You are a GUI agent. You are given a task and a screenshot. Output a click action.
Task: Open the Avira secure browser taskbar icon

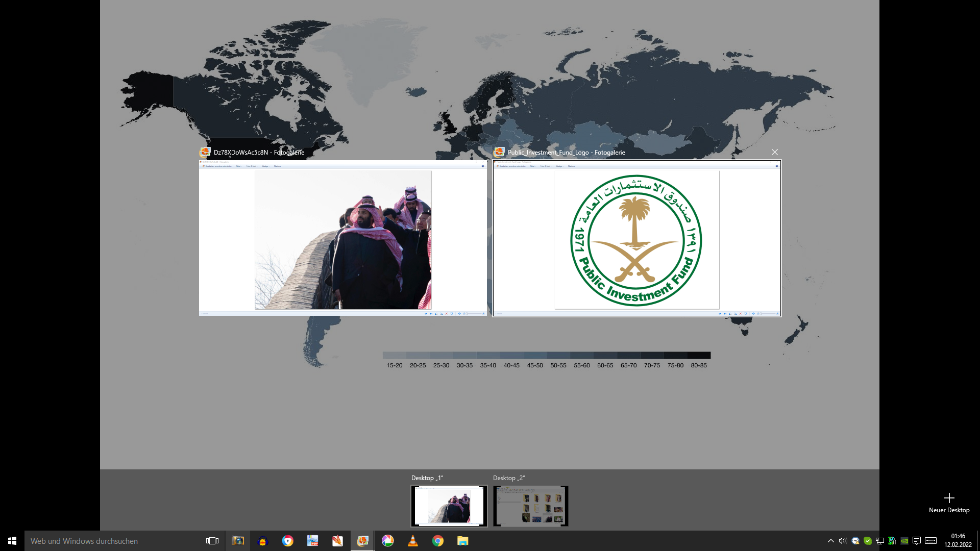pos(288,541)
